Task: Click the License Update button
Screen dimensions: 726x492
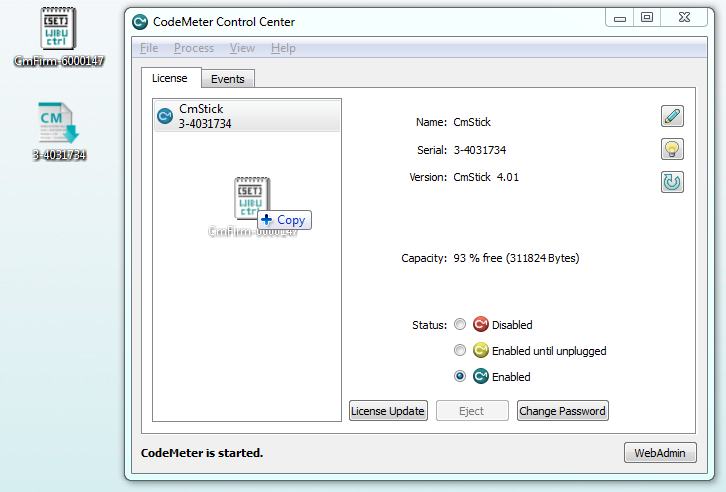Action: pyautogui.click(x=388, y=411)
